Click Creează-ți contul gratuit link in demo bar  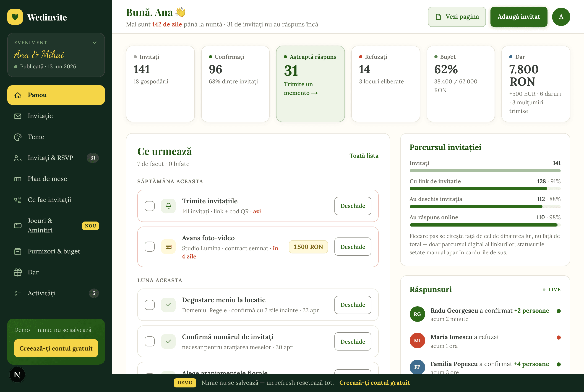click(375, 383)
